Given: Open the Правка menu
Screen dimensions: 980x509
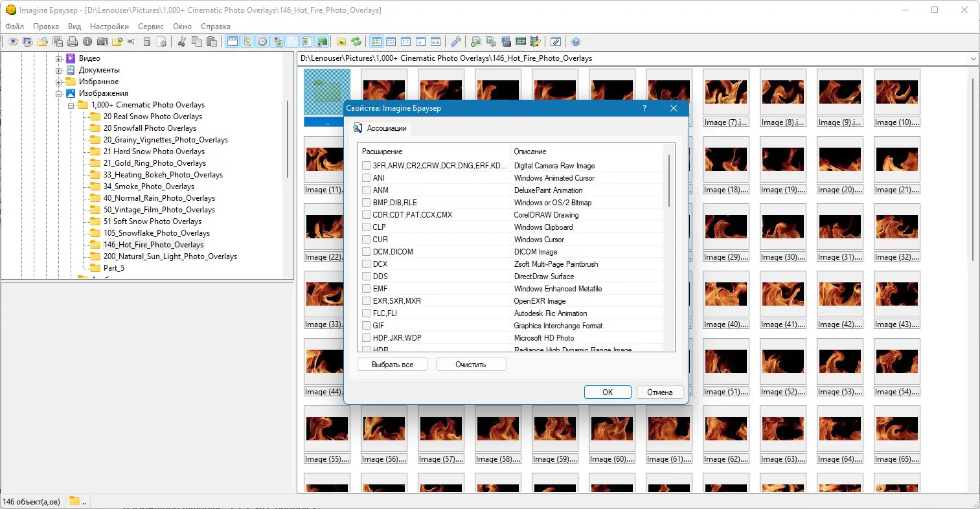Looking at the screenshot, I should tap(46, 27).
